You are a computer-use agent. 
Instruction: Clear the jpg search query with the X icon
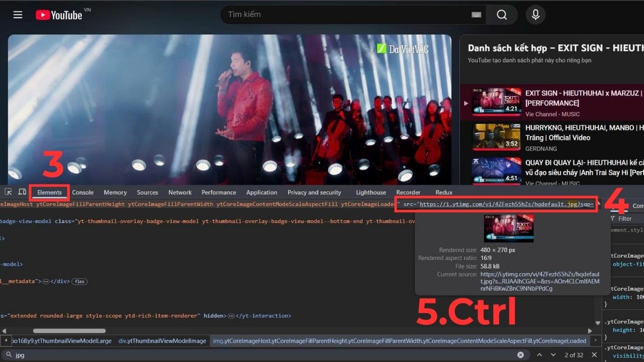(520, 354)
